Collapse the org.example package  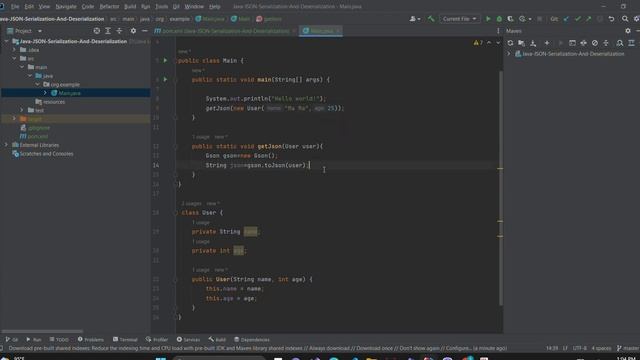click(x=38, y=84)
